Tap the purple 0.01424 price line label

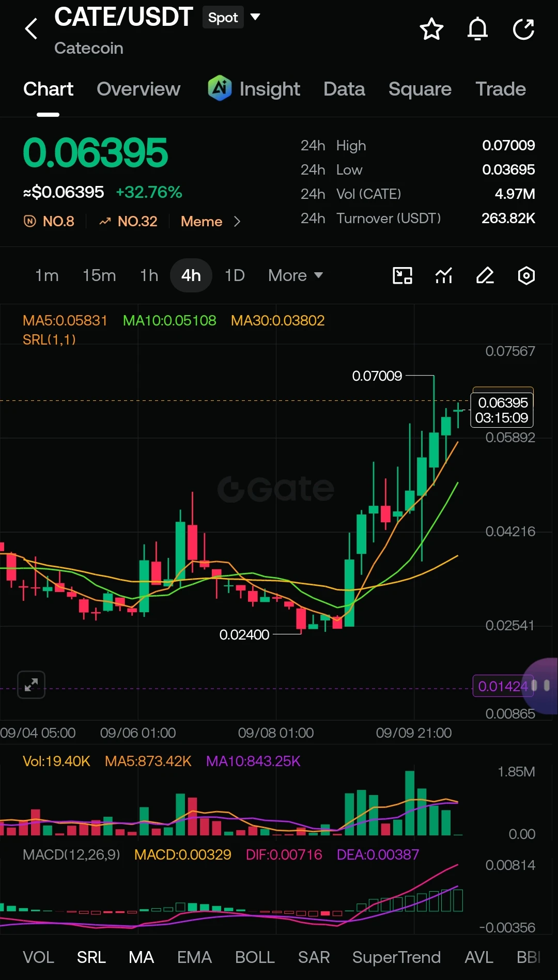coord(502,686)
